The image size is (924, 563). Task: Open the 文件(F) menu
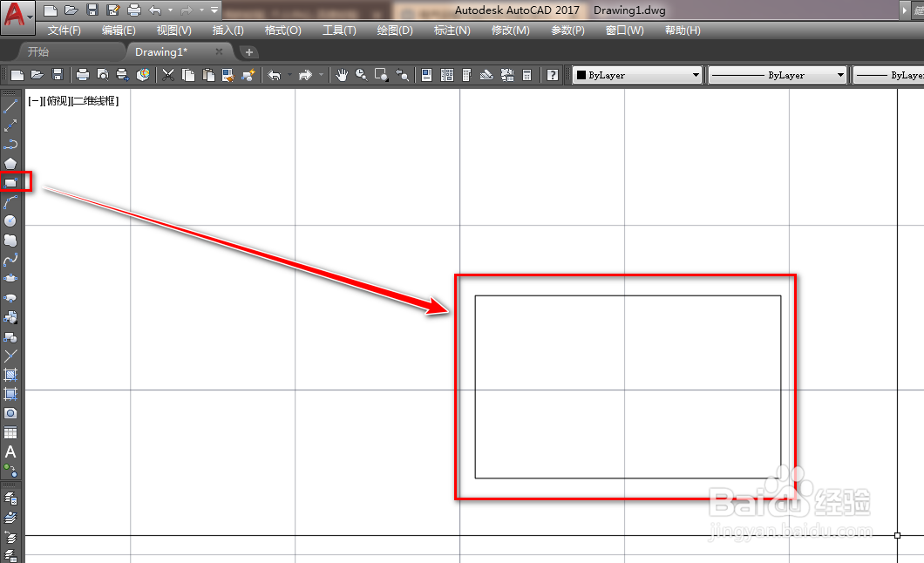click(64, 30)
